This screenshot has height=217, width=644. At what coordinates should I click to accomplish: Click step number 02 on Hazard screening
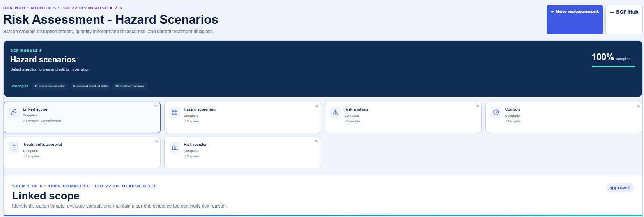(x=317, y=106)
